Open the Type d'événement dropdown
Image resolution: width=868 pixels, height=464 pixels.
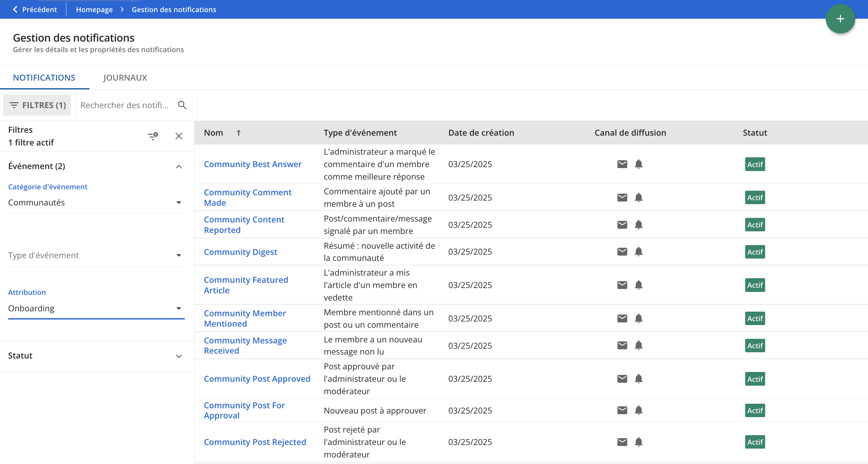coord(96,255)
